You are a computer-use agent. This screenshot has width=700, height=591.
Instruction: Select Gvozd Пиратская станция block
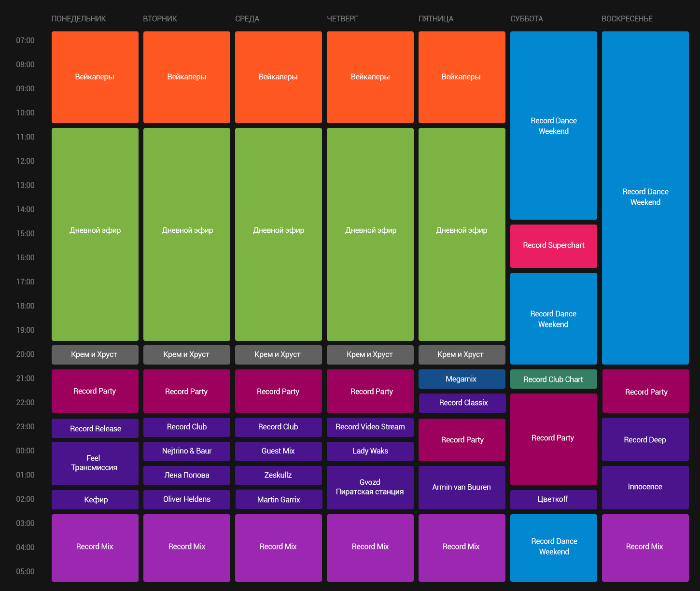(370, 488)
